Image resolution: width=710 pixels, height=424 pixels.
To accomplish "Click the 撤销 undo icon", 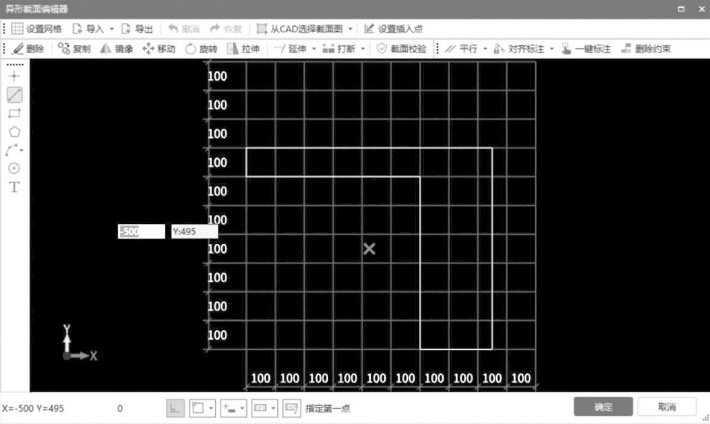I will 173,29.
